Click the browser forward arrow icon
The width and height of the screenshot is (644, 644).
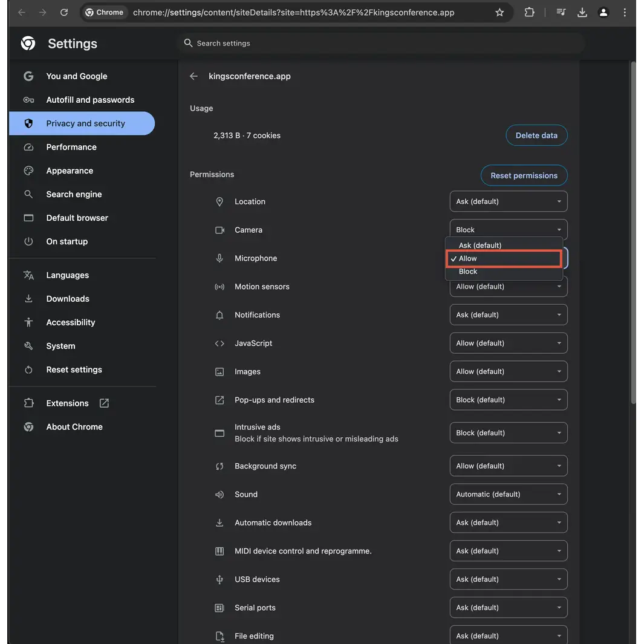tap(43, 12)
